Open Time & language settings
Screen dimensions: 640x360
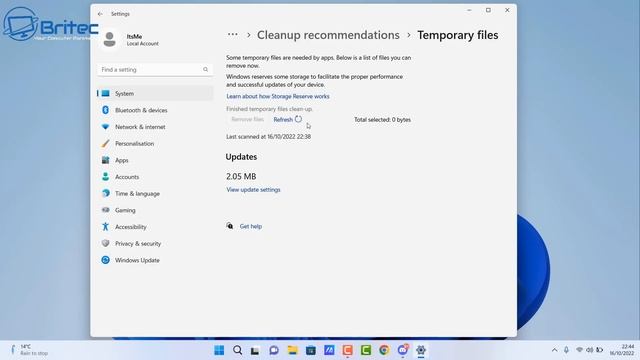(x=155, y=193)
